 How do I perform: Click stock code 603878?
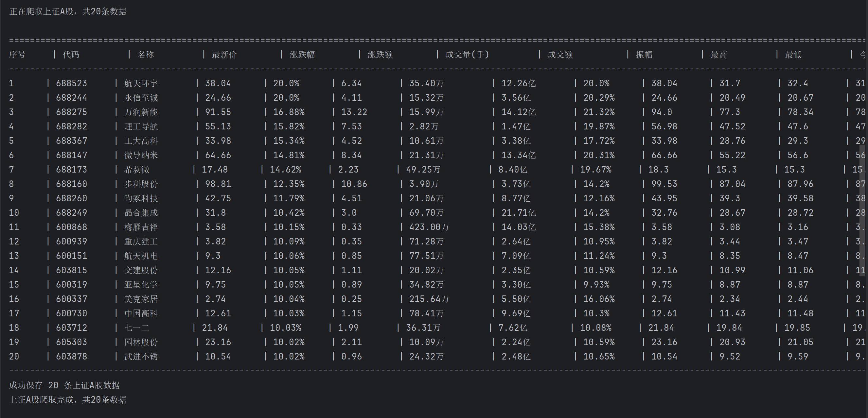coord(71,357)
